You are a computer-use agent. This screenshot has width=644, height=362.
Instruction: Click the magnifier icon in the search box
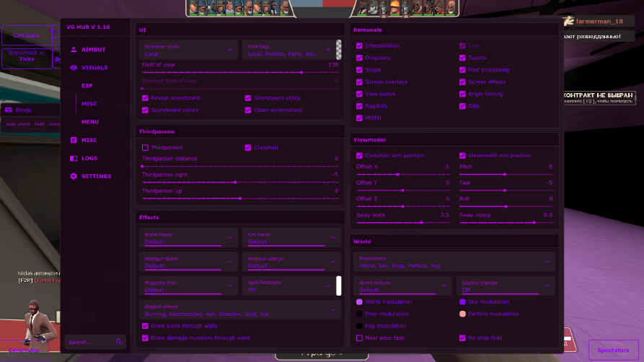(119, 341)
